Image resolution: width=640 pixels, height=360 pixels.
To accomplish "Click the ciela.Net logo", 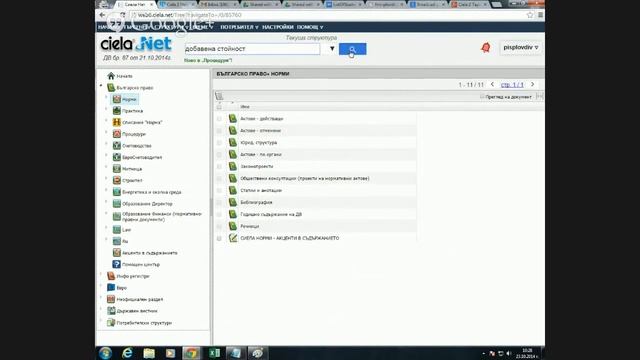I will pos(136,44).
